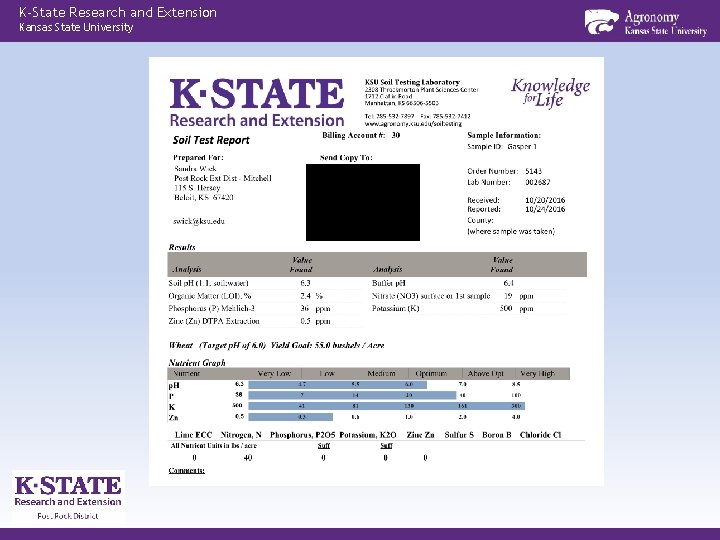Viewport: 720px width, 540px height.
Task: Click the 'Zinc Zn' recommendation header
Action: coord(420,434)
